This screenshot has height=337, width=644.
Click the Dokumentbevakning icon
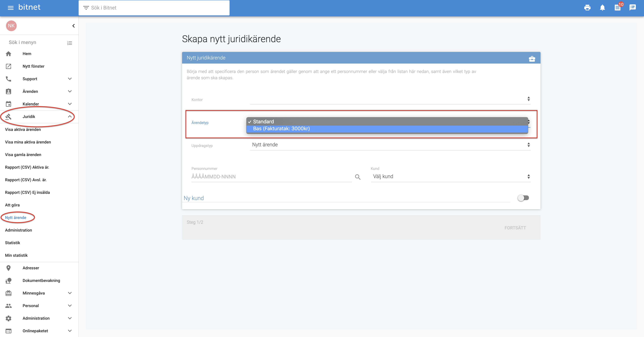8,281
